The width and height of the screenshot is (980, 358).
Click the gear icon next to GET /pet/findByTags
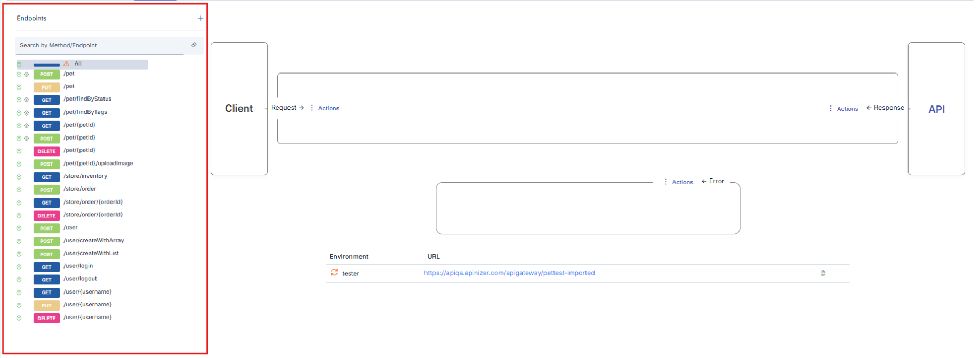[x=27, y=113]
